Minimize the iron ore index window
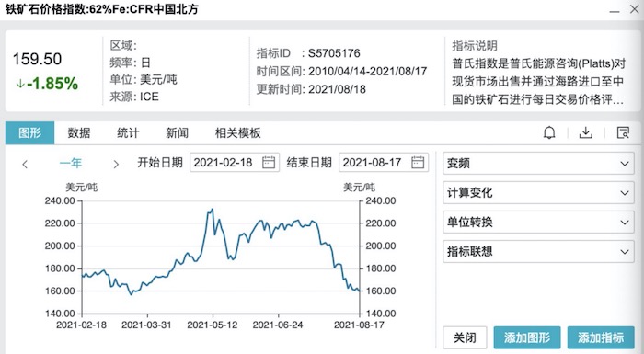This screenshot has width=644, height=354. pos(615,11)
